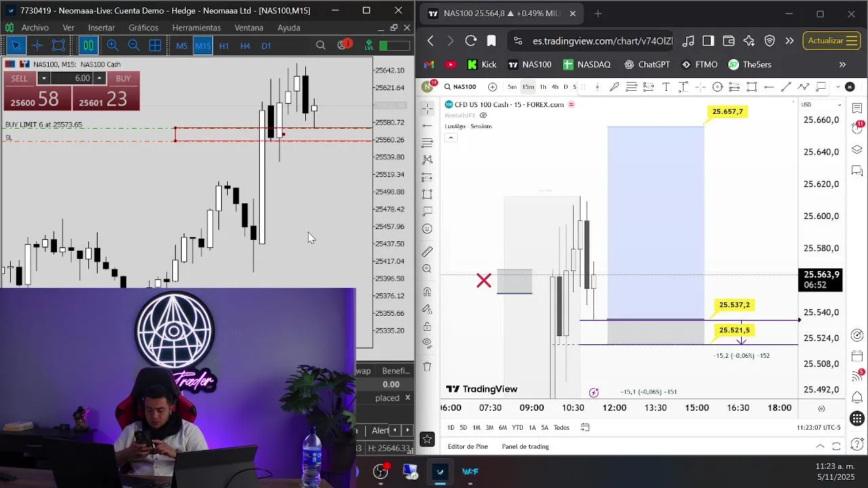The width and height of the screenshot is (868, 488).
Task: Close the 'placed' notification row
Action: [x=408, y=398]
